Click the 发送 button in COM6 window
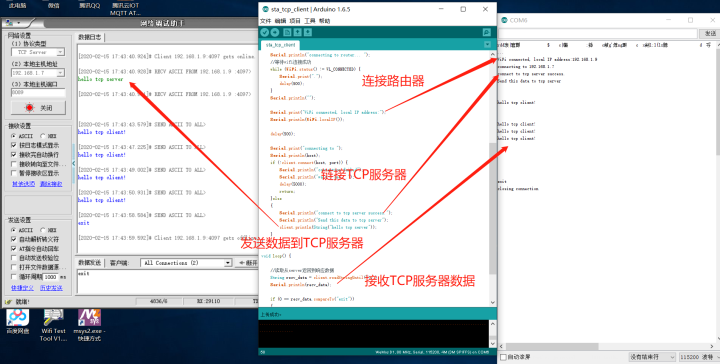The width and height of the screenshot is (720, 364). pyautogui.click(x=709, y=34)
